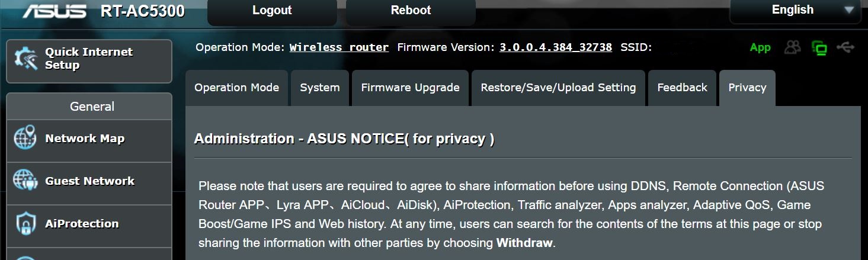Click the USB status icon
This screenshot has height=260, width=868.
[x=845, y=47]
